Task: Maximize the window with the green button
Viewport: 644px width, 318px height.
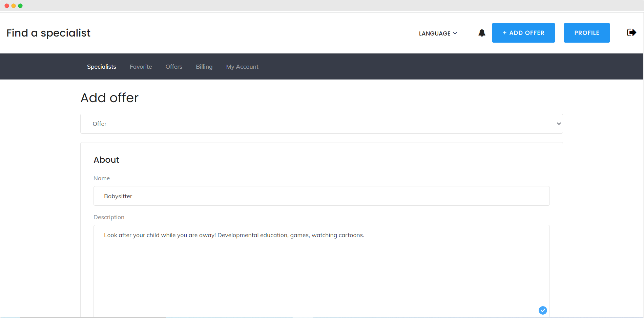Action: (20, 6)
